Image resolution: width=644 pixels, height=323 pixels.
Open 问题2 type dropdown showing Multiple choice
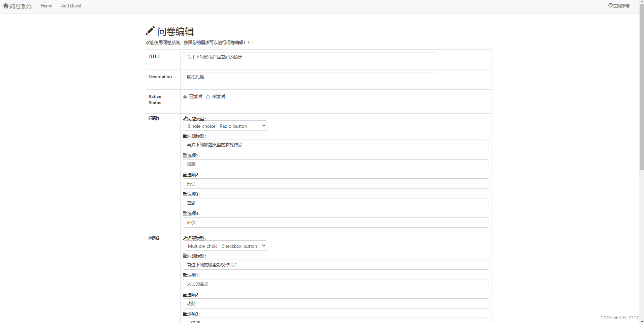(x=225, y=246)
